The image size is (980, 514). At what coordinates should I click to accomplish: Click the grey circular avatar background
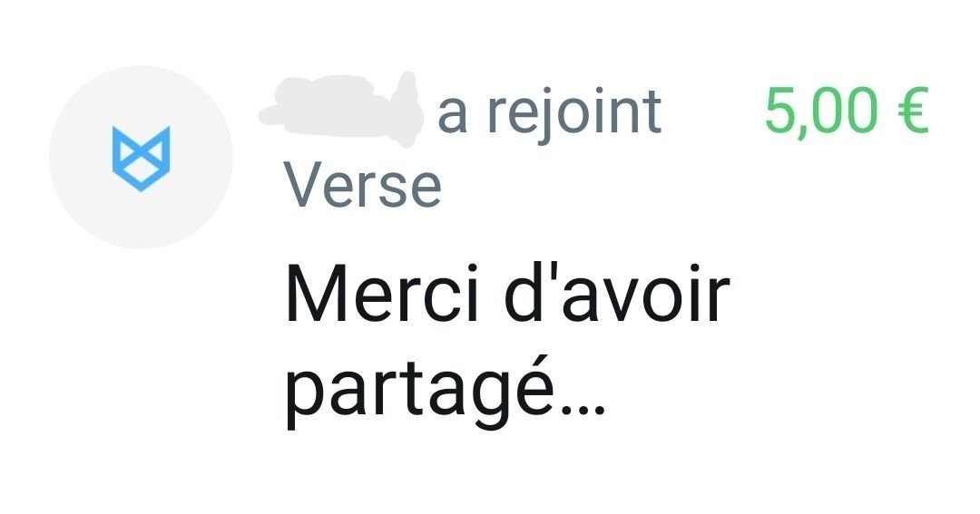142,158
